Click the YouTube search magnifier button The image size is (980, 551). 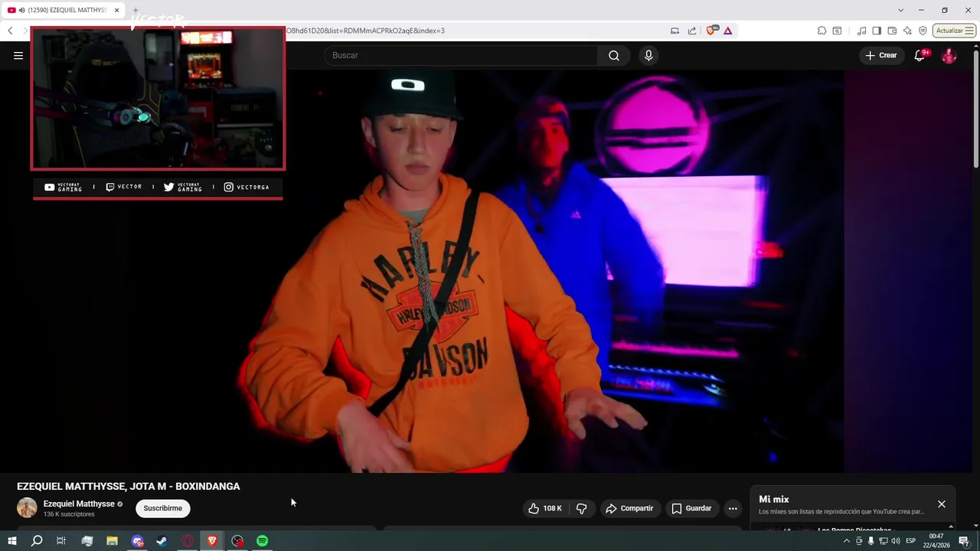click(x=613, y=55)
